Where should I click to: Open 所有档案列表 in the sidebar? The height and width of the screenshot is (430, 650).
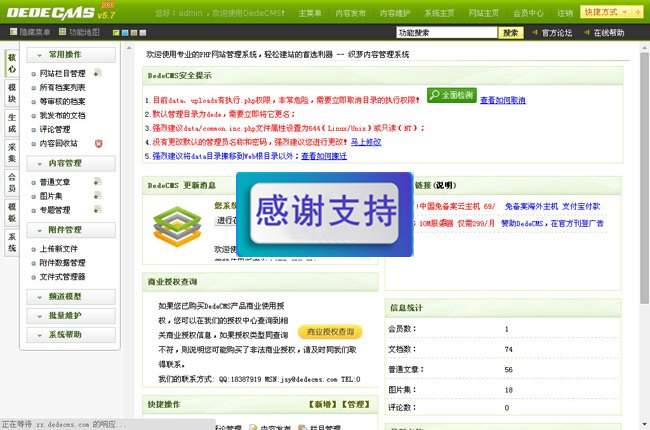(x=62, y=87)
